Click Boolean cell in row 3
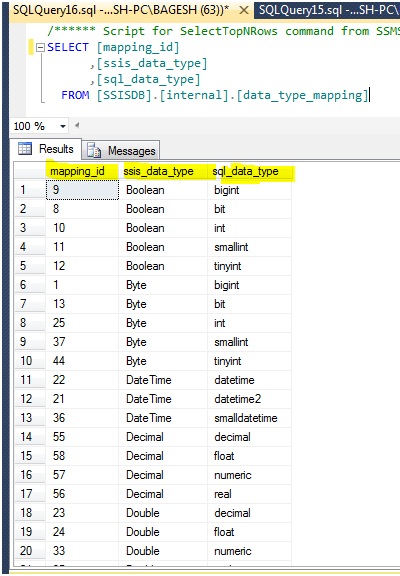Image resolution: width=400 pixels, height=576 pixels. pyautogui.click(x=163, y=228)
